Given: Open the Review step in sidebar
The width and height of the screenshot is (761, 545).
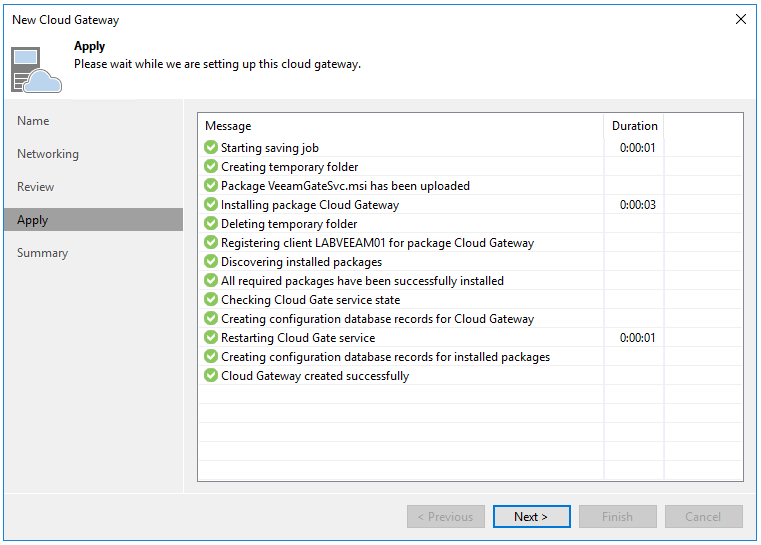Looking at the screenshot, I should [x=36, y=187].
